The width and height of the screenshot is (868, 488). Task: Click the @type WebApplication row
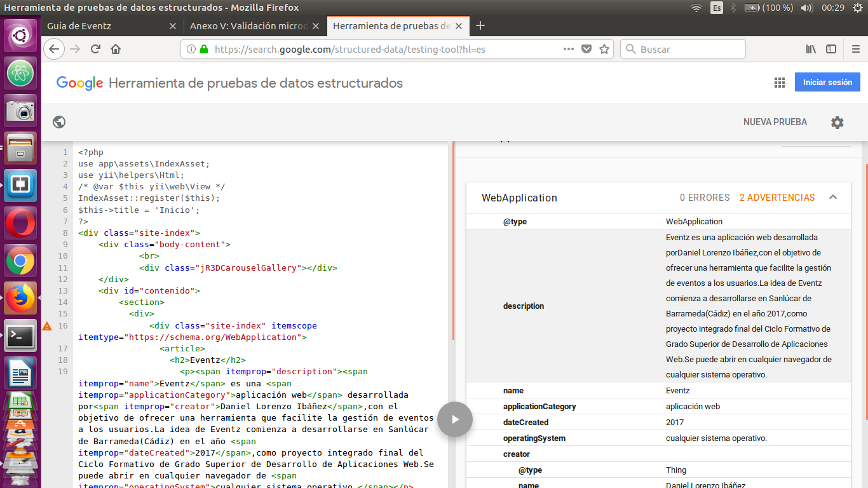point(658,222)
